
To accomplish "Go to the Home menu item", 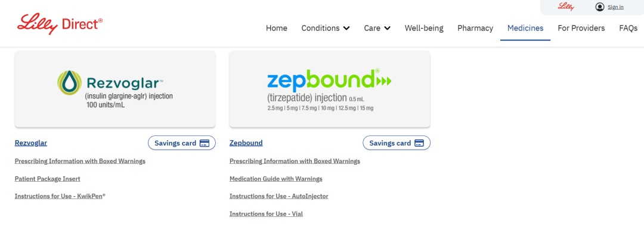I will [x=277, y=28].
